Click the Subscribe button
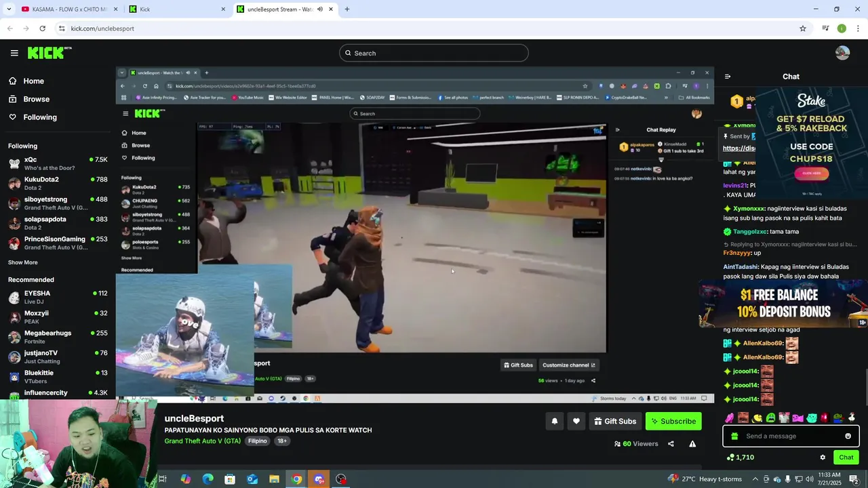868x488 pixels. [x=673, y=422]
